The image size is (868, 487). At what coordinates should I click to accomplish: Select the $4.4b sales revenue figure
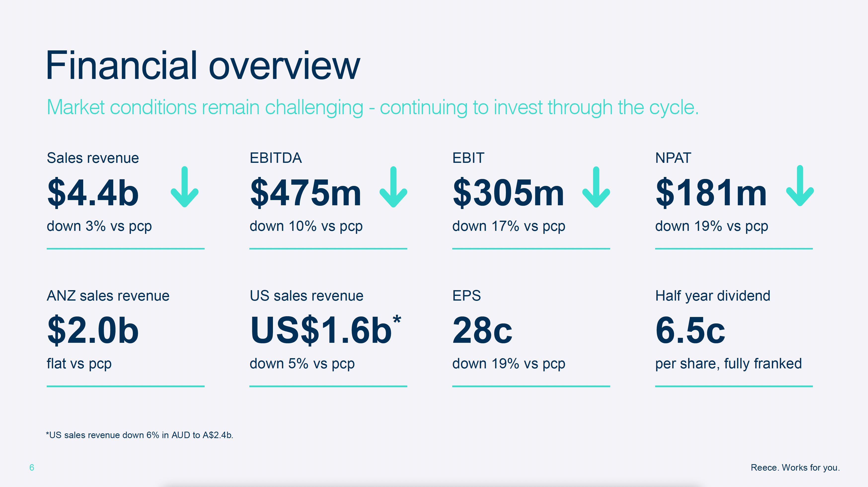[x=93, y=193]
